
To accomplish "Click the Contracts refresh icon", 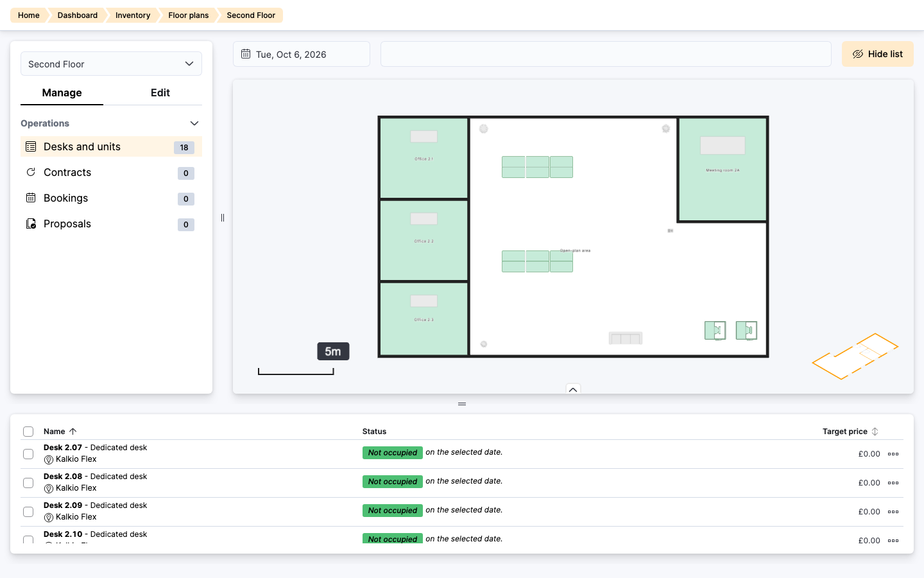I will point(31,172).
